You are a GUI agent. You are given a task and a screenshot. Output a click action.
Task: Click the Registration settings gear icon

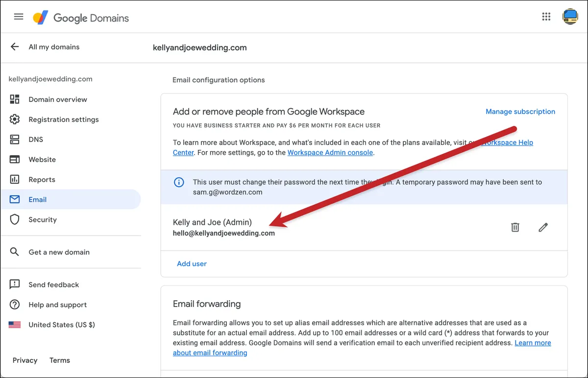tap(15, 119)
